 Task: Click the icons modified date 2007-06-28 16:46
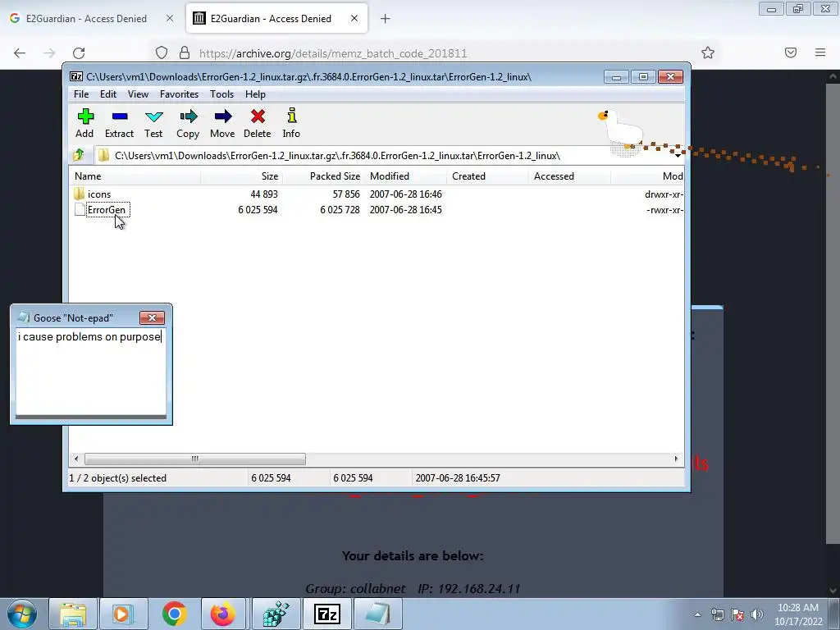point(405,194)
